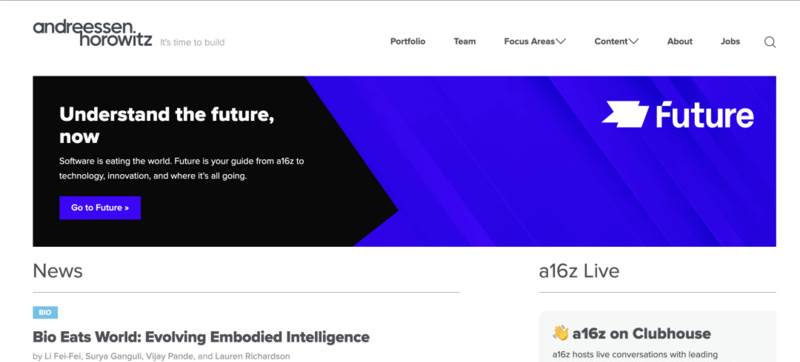This screenshot has width=800, height=362.
Task: Open the search magnifier icon
Action: coord(770,42)
